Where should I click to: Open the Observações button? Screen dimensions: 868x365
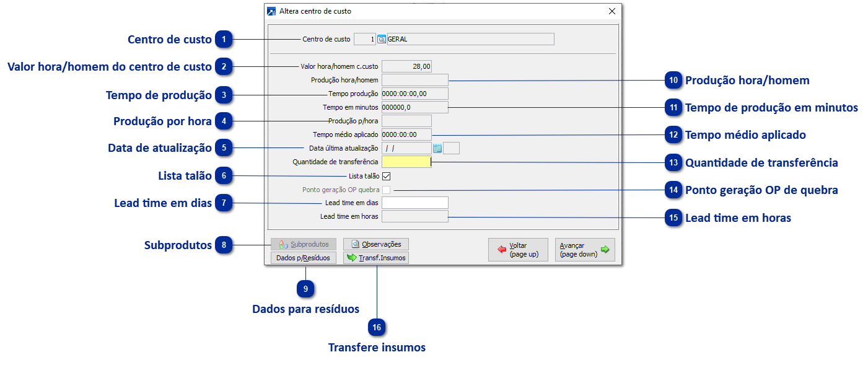coord(376,244)
